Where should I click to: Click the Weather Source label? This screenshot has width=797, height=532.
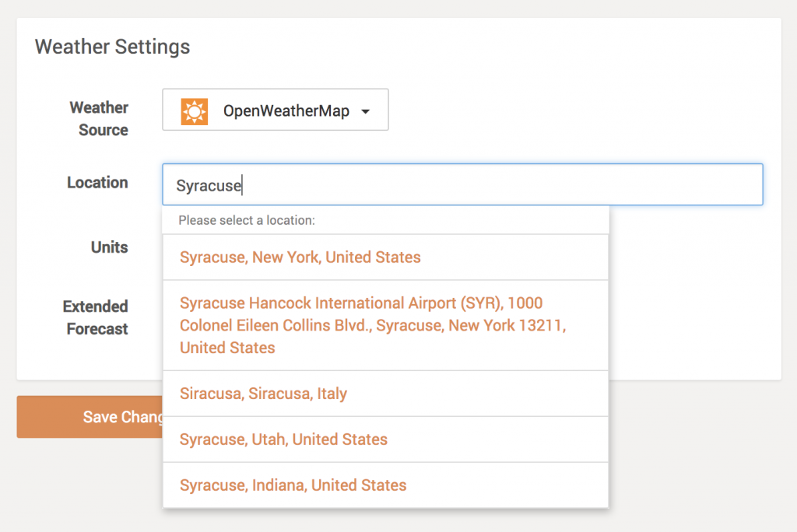point(99,119)
